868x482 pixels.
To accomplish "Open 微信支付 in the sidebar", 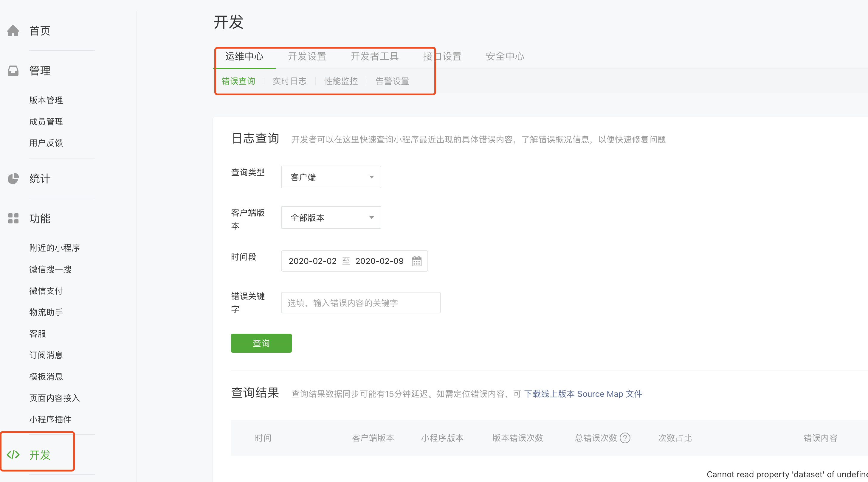I will point(46,291).
